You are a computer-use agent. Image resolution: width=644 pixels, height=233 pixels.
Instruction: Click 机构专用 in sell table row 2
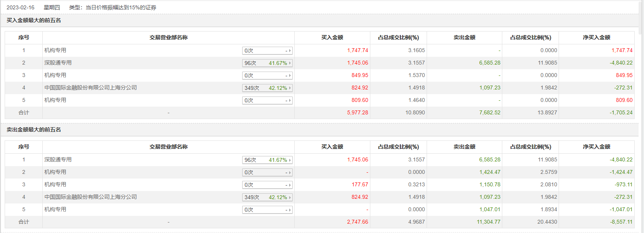tap(55, 172)
